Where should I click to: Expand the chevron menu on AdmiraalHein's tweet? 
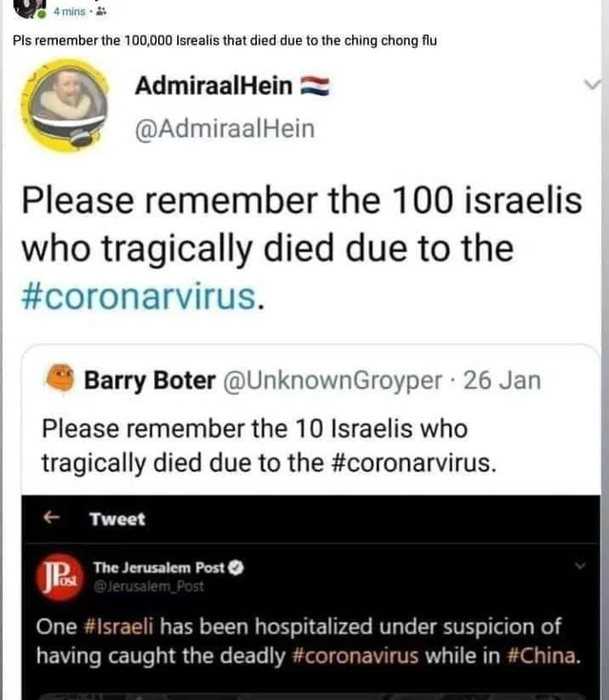point(592,86)
